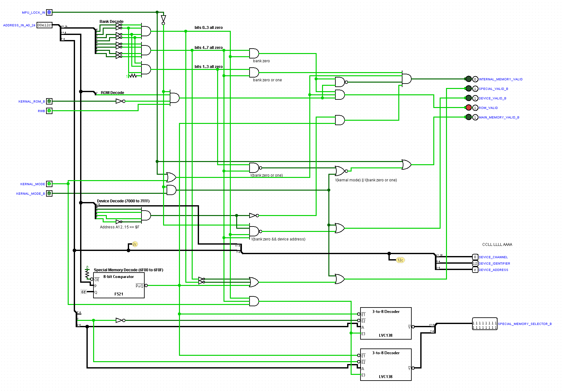Toggle the MPU_LOCK_IN input pin
Image resolution: width=563 pixels, height=392 pixels.
pos(49,12)
